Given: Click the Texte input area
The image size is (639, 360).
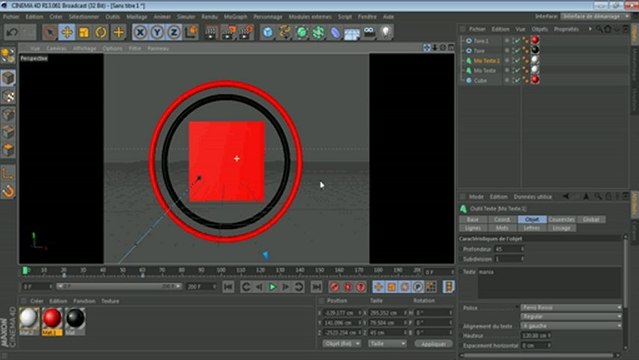Looking at the screenshot, I should pos(549,283).
